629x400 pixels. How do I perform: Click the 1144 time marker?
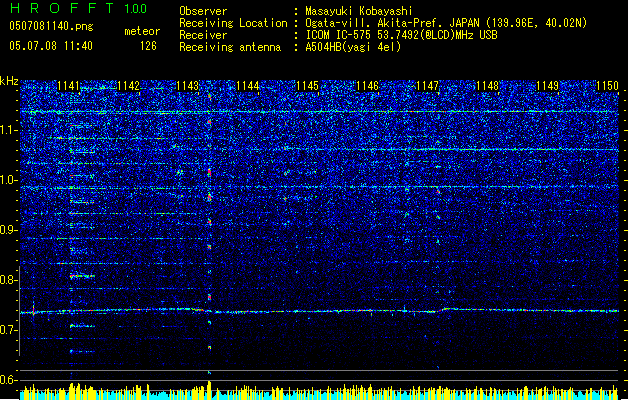tap(248, 86)
